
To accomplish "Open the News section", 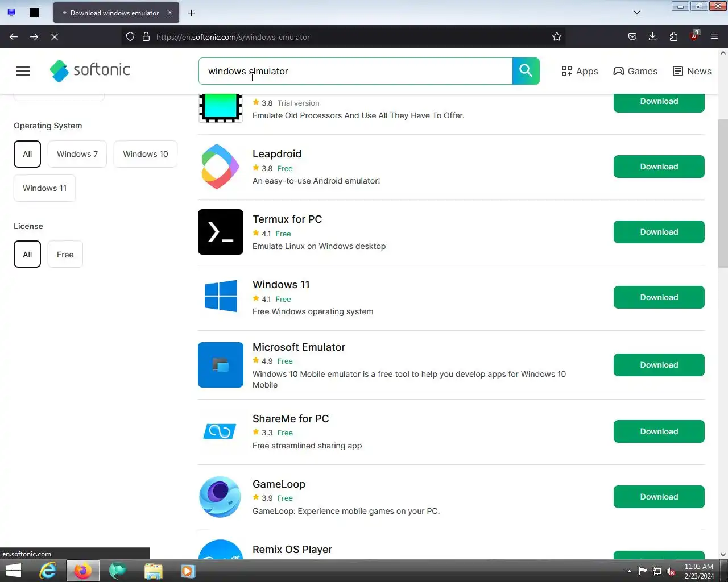I will tap(692, 71).
